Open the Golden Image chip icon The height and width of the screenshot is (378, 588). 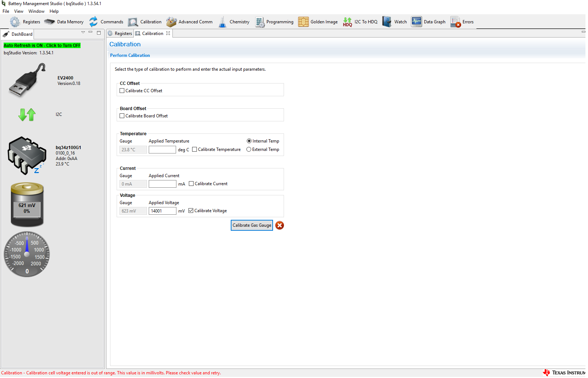click(x=303, y=22)
